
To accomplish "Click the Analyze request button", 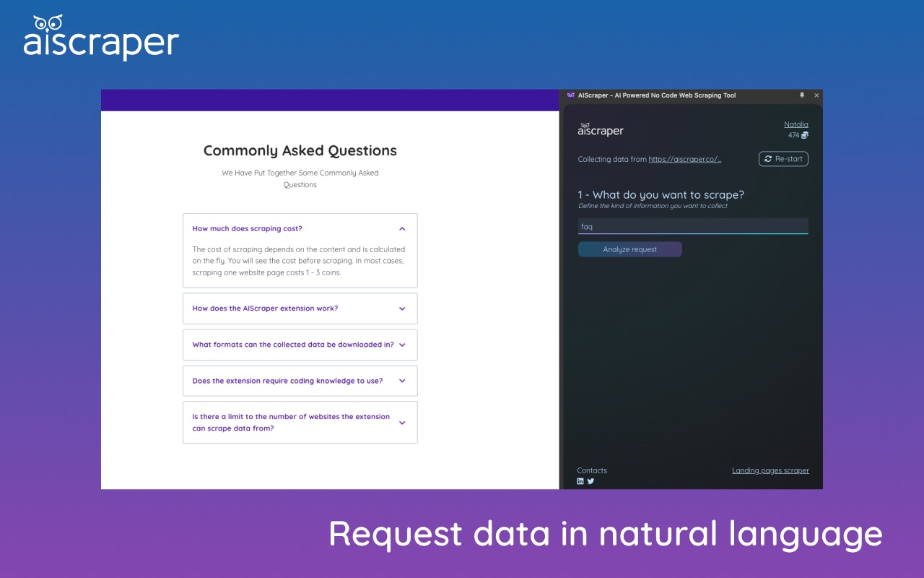I will coord(629,249).
